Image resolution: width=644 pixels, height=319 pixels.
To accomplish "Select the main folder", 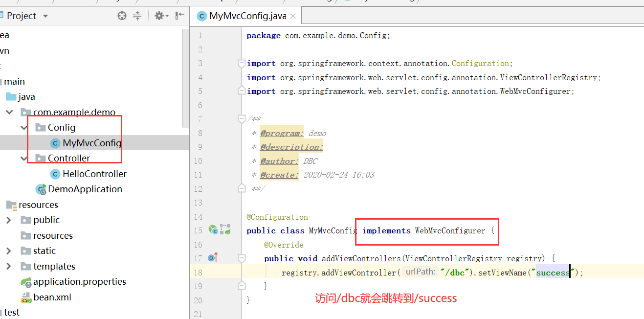I will (x=14, y=81).
